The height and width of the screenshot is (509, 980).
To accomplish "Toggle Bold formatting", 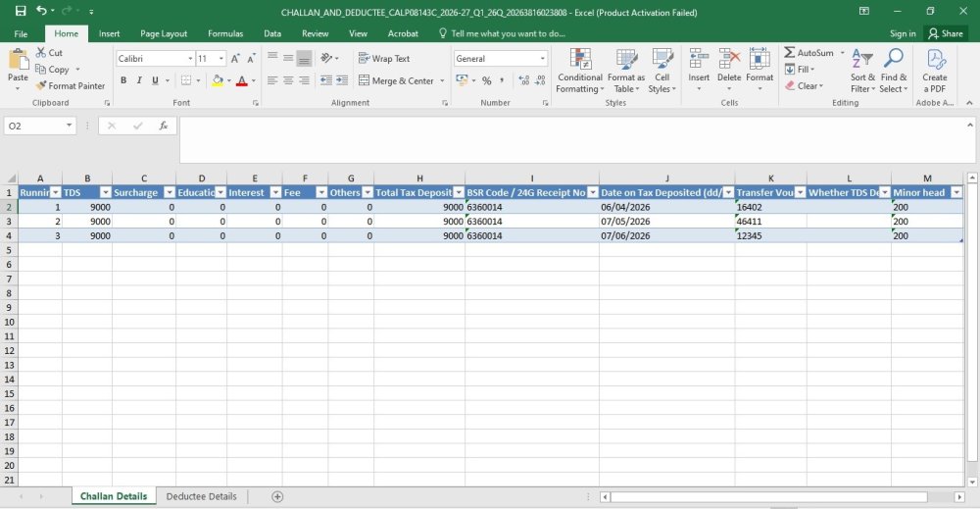I will (123, 80).
